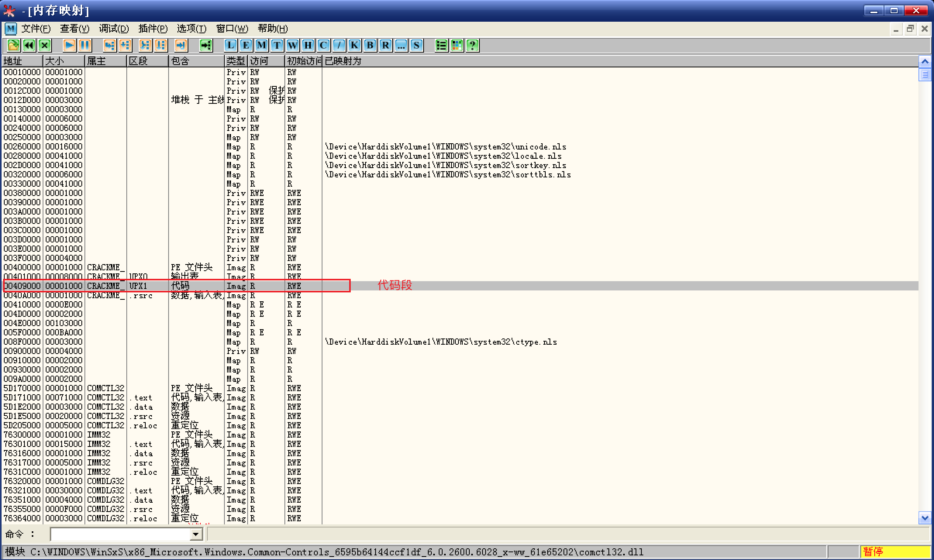
Task: Click the 地址 column header
Action: click(x=22, y=61)
